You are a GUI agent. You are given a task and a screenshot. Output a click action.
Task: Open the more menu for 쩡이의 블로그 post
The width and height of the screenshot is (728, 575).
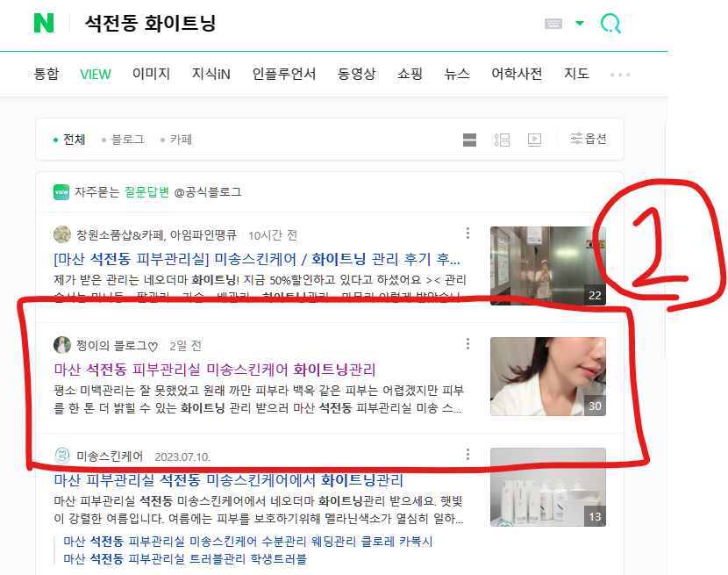click(467, 343)
